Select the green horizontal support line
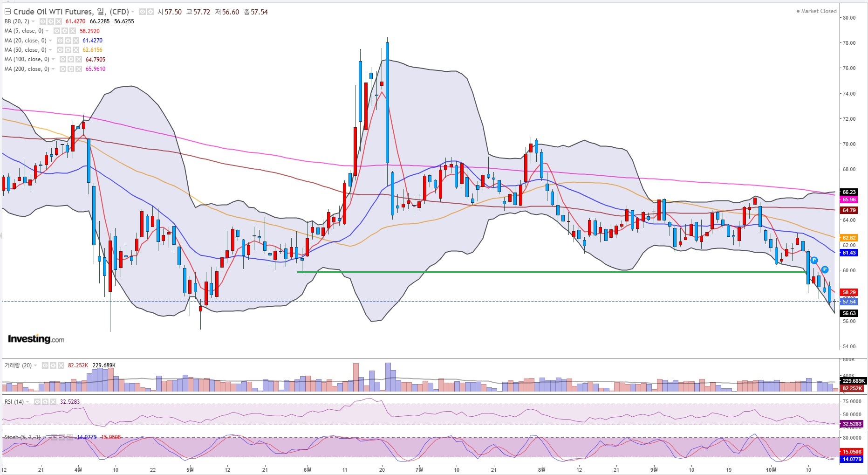The height and width of the screenshot is (475, 868). tap(553, 272)
